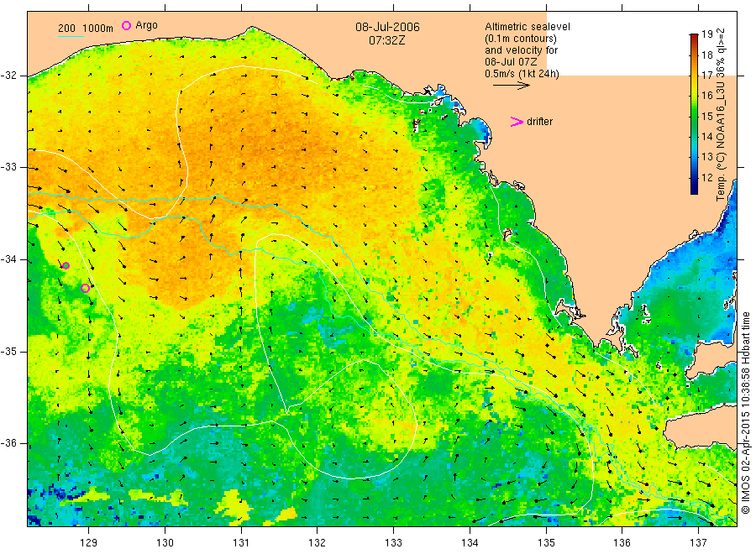Click the magenta drifter legend arrowhead
Viewport: 756px width, 554px height.
click(517, 122)
